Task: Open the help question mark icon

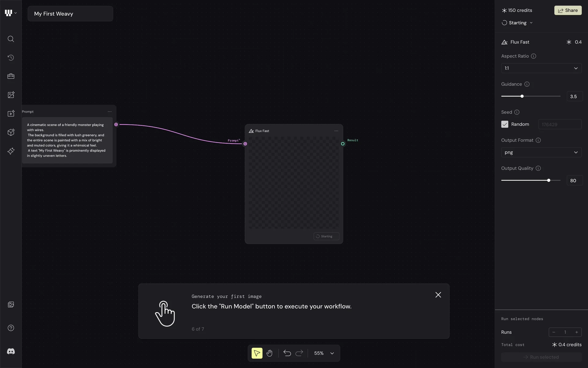Action: coord(11,328)
